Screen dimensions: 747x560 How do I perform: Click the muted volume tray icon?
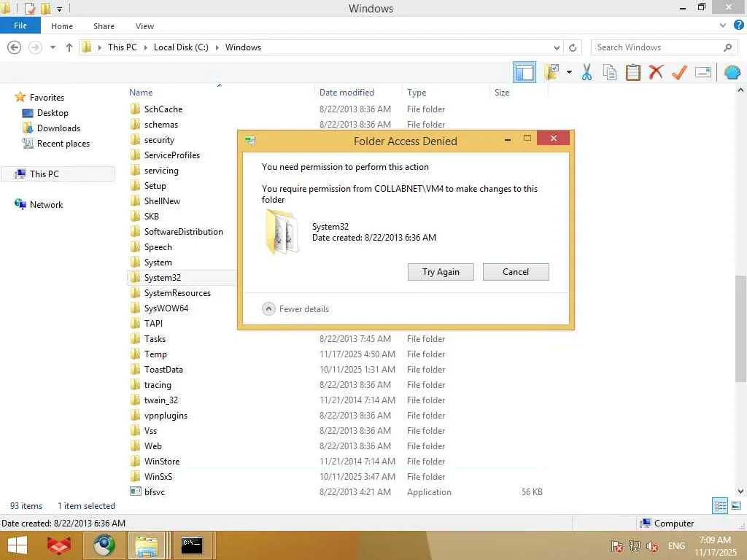coord(652,546)
